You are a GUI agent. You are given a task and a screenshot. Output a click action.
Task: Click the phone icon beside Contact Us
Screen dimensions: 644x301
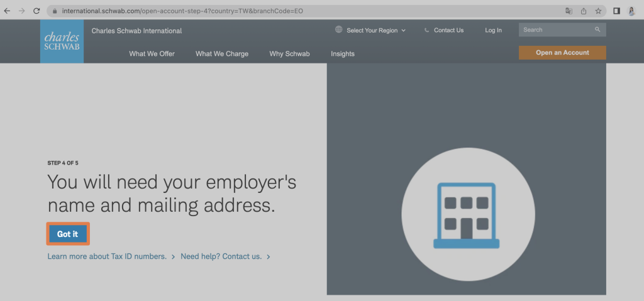point(427,30)
